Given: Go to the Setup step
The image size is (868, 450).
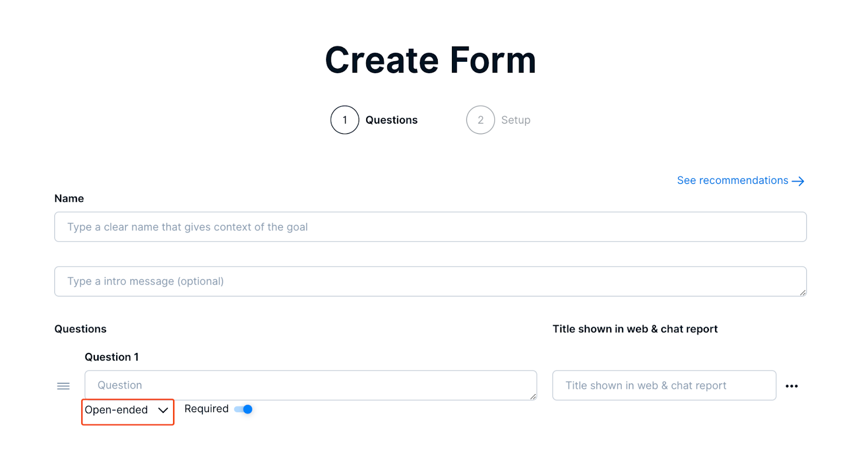Looking at the screenshot, I should pos(515,120).
